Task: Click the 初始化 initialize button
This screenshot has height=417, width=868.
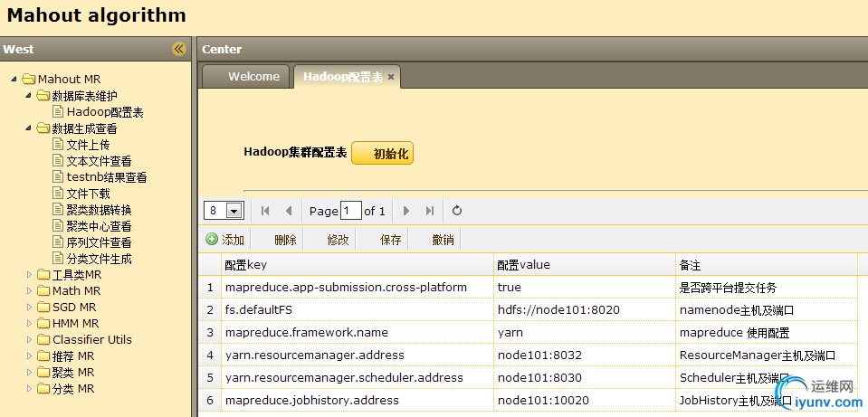Action: 383,153
